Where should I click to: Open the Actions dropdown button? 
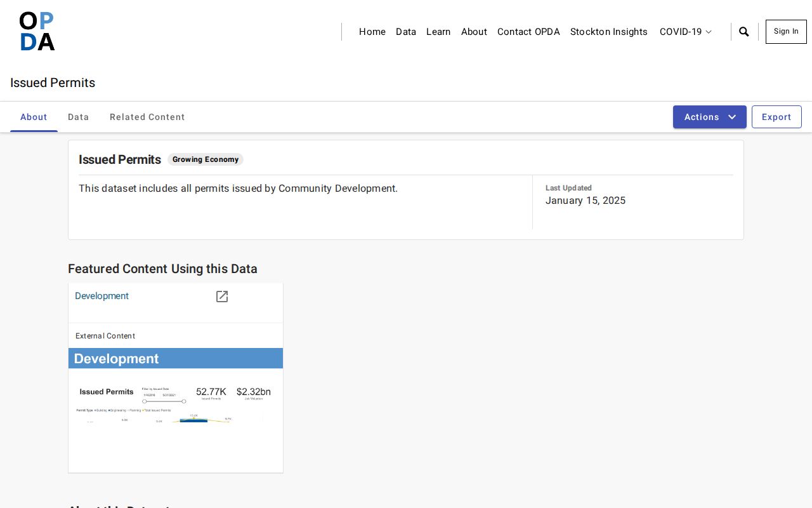[x=710, y=117]
